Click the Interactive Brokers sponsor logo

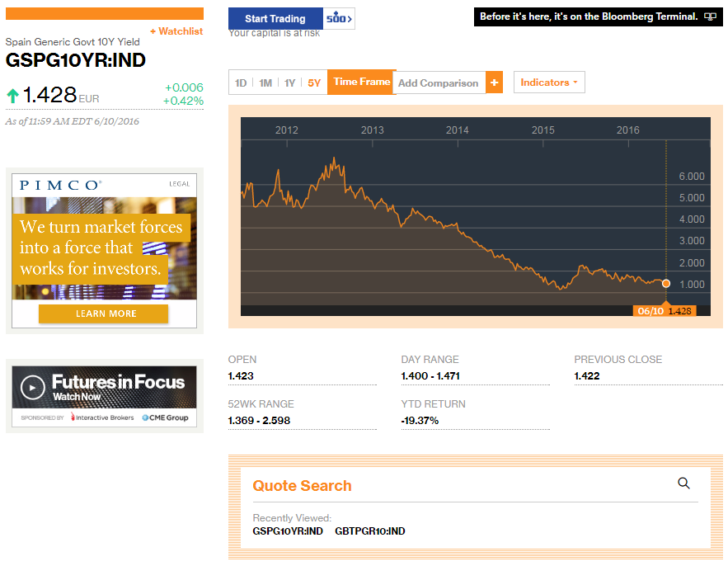pos(102,417)
